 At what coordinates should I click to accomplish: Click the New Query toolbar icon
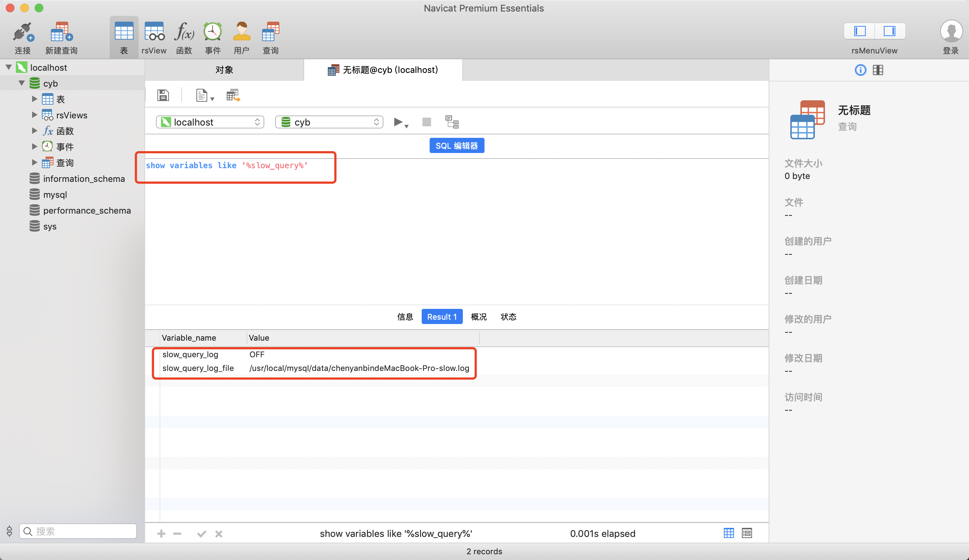(x=61, y=32)
